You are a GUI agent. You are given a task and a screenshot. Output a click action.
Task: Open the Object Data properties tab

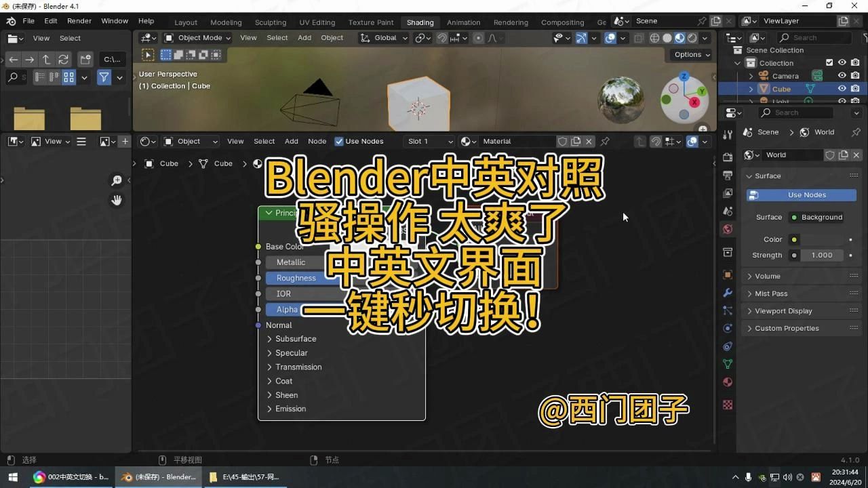coord(728,364)
